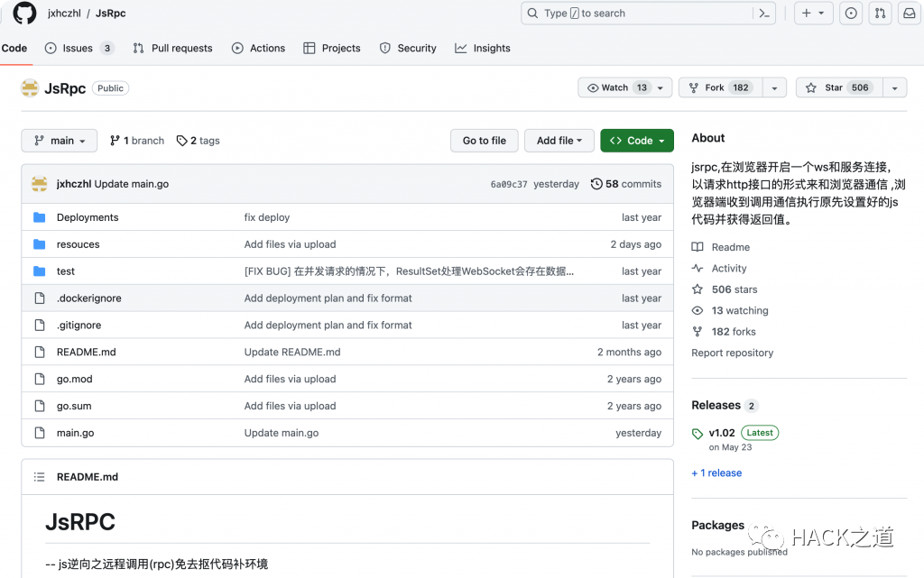Screen dimensions: 924x578
Task: Open the notifications inbox icon
Action: pyautogui.click(x=910, y=13)
